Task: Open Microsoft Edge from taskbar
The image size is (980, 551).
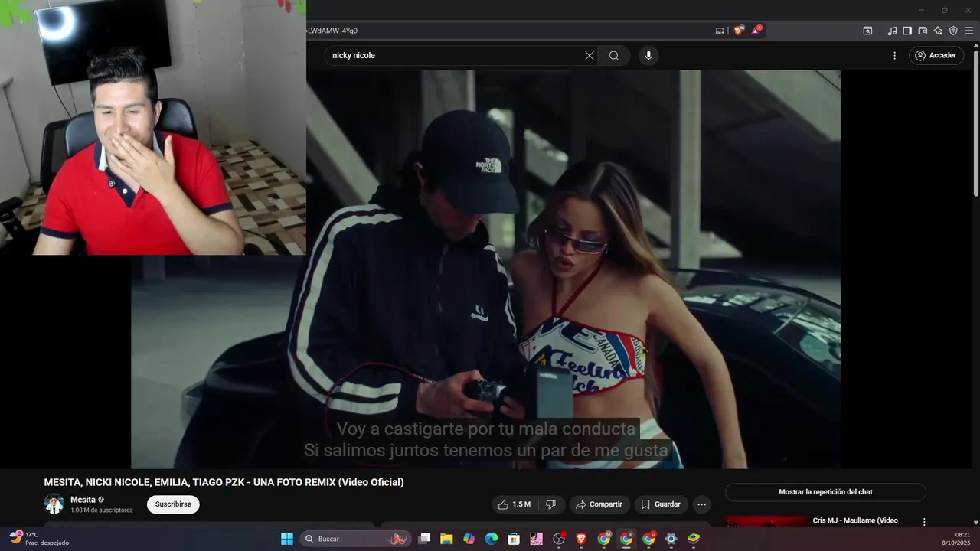Action: [x=492, y=539]
